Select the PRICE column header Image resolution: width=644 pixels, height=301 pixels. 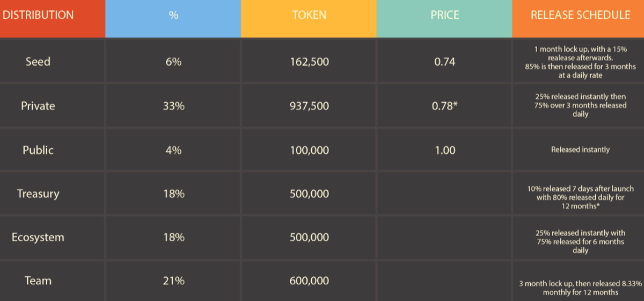click(x=444, y=16)
